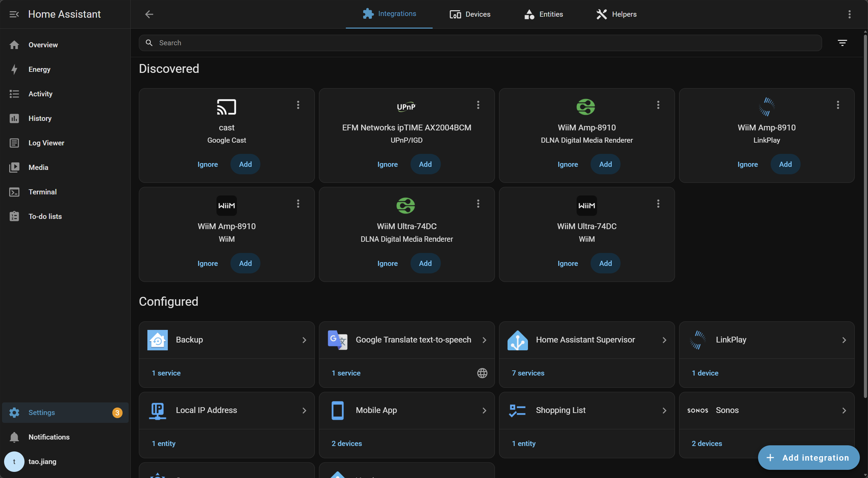Viewport: 868px width, 478px height.
Task: Open options menu on EFM Networks card
Action: pyautogui.click(x=478, y=105)
